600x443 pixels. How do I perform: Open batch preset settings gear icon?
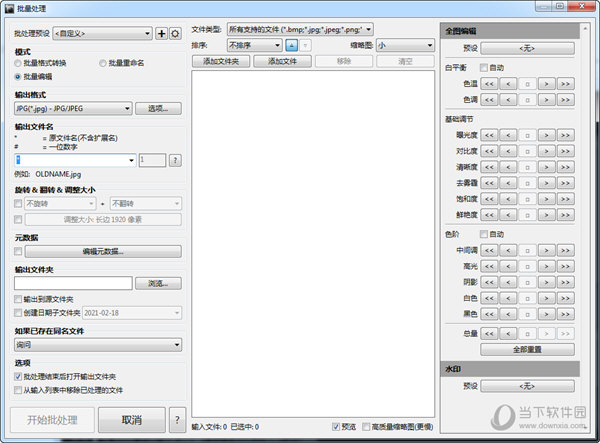tap(176, 34)
